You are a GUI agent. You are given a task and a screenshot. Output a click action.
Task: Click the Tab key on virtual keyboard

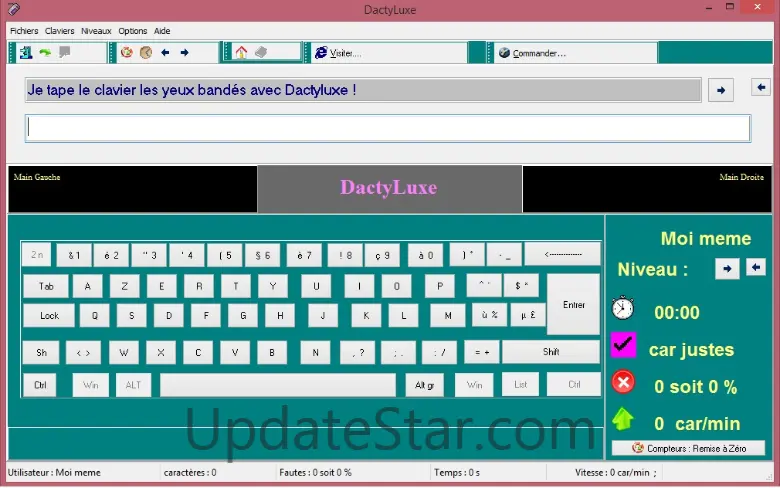[46, 286]
